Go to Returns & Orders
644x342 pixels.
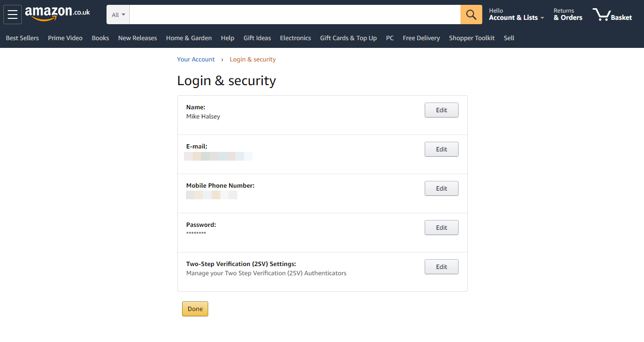click(x=568, y=15)
